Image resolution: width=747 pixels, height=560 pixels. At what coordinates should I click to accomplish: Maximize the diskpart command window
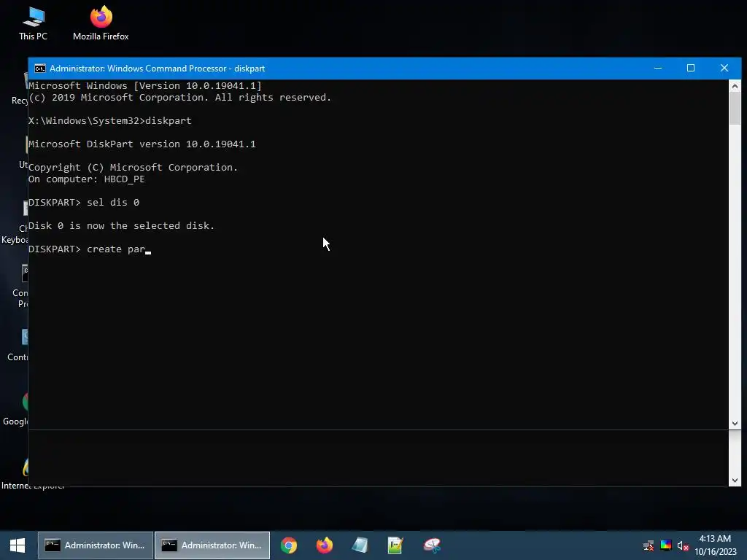(691, 68)
